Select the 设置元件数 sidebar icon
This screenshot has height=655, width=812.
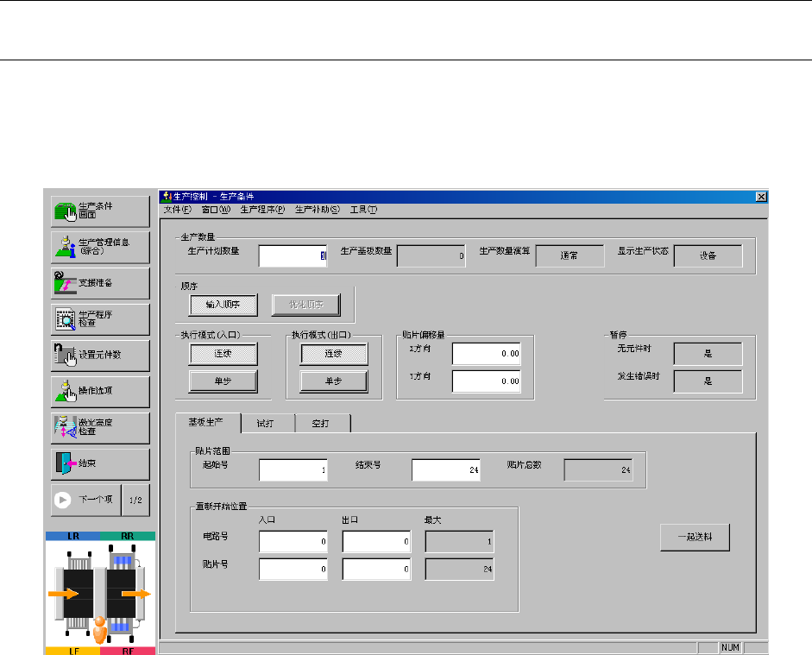click(x=65, y=354)
